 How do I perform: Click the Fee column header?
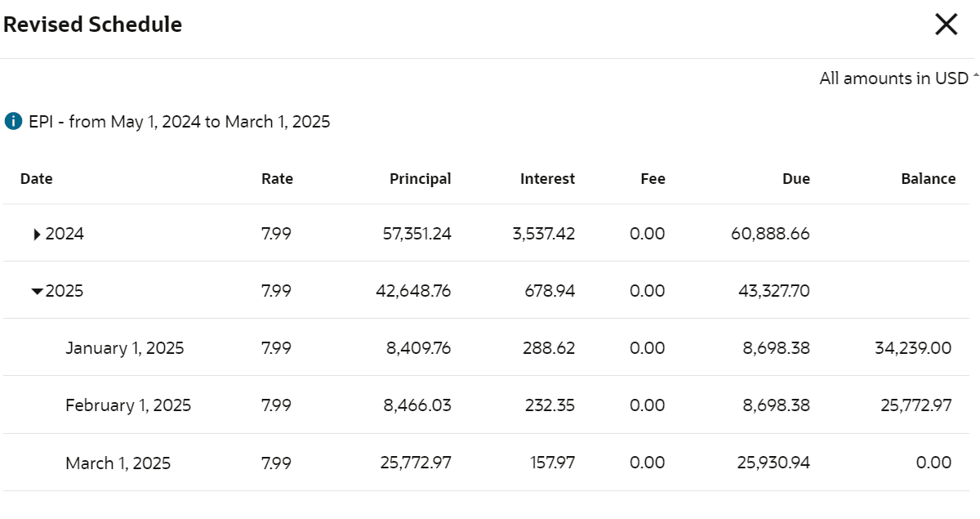tap(653, 179)
